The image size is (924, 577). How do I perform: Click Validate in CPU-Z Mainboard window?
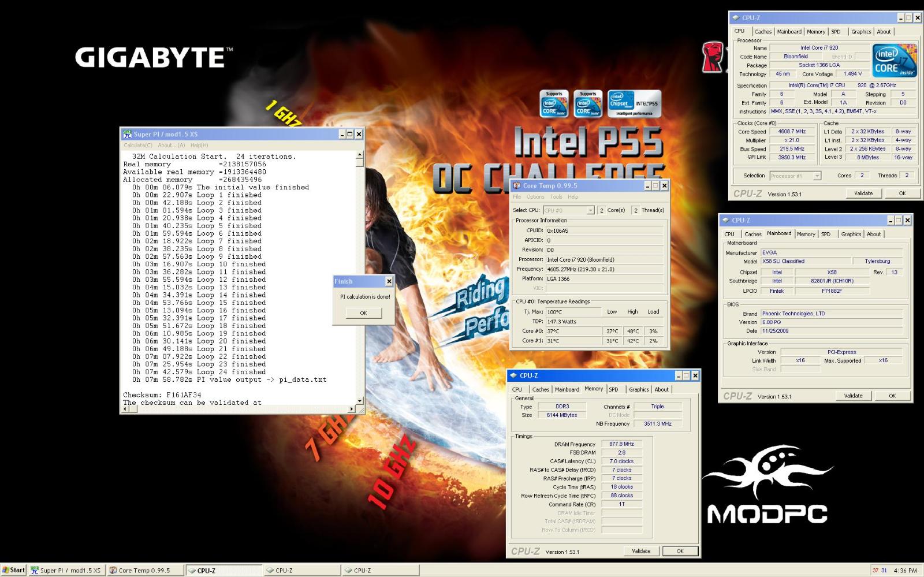point(854,396)
